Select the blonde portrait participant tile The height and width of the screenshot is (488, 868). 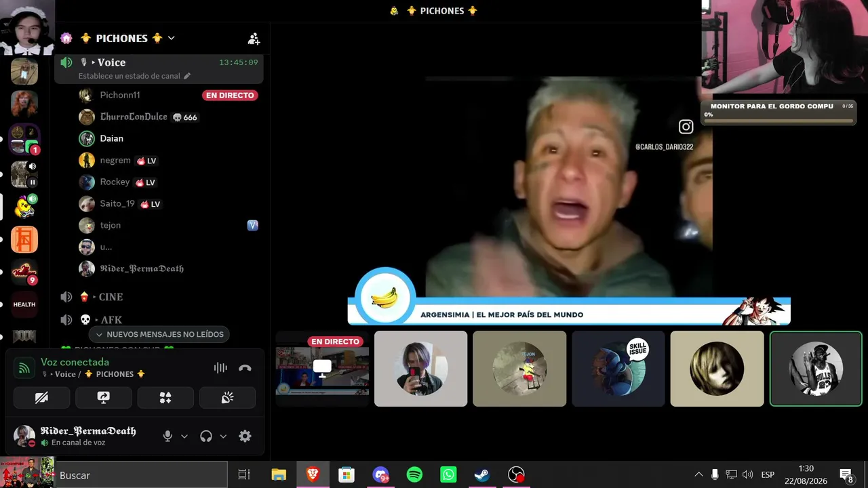tap(717, 369)
